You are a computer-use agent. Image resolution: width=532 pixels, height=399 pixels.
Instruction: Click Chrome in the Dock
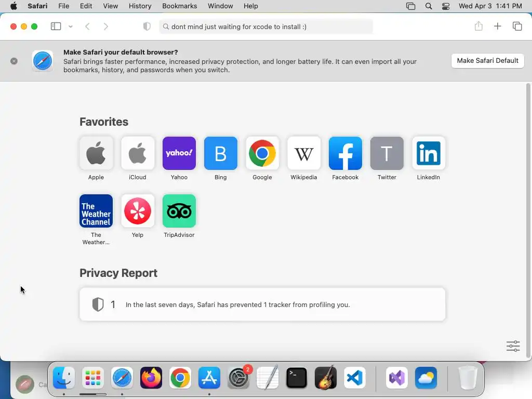pyautogui.click(x=180, y=378)
